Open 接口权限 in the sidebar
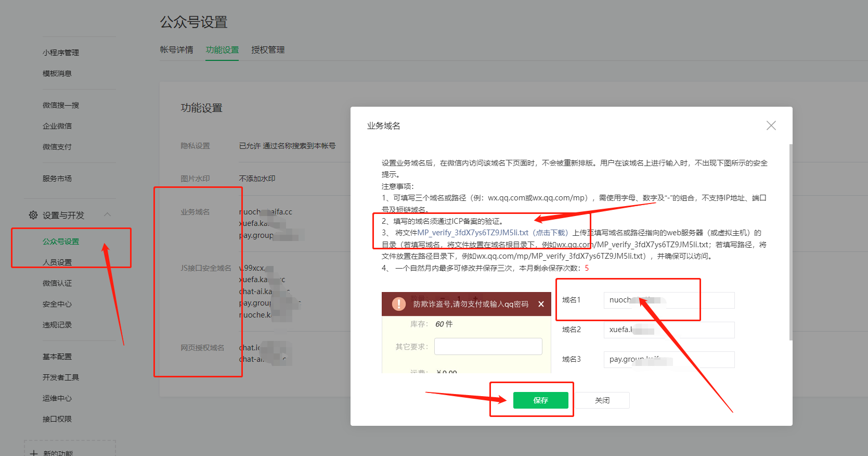868x456 pixels. pos(57,419)
